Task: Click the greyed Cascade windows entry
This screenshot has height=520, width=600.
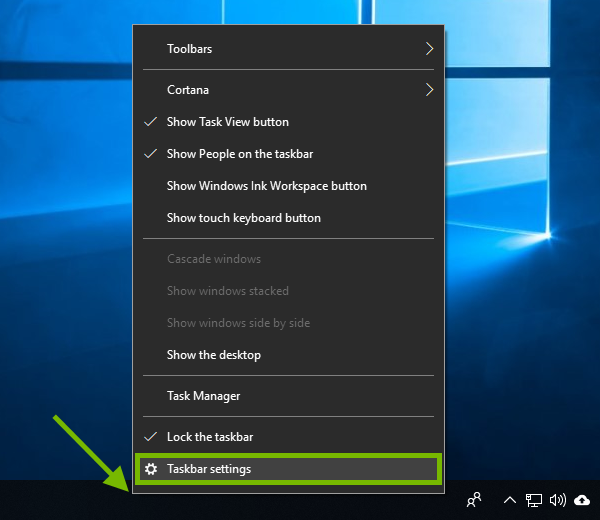Action: [289, 259]
